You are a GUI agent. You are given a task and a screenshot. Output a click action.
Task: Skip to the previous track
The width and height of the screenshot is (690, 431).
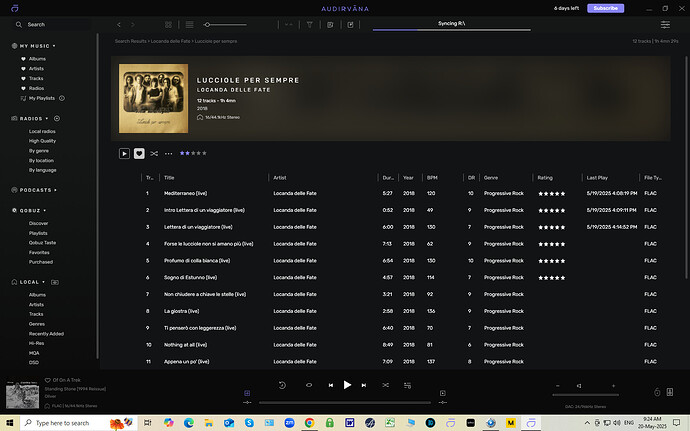tap(330, 385)
